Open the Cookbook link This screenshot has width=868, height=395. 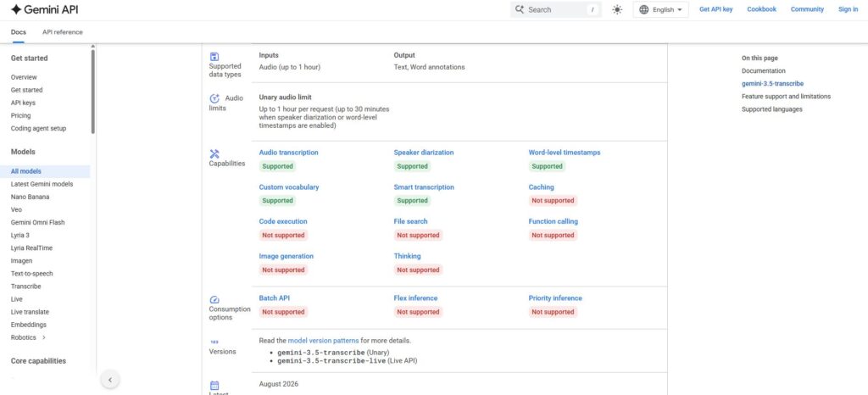762,9
